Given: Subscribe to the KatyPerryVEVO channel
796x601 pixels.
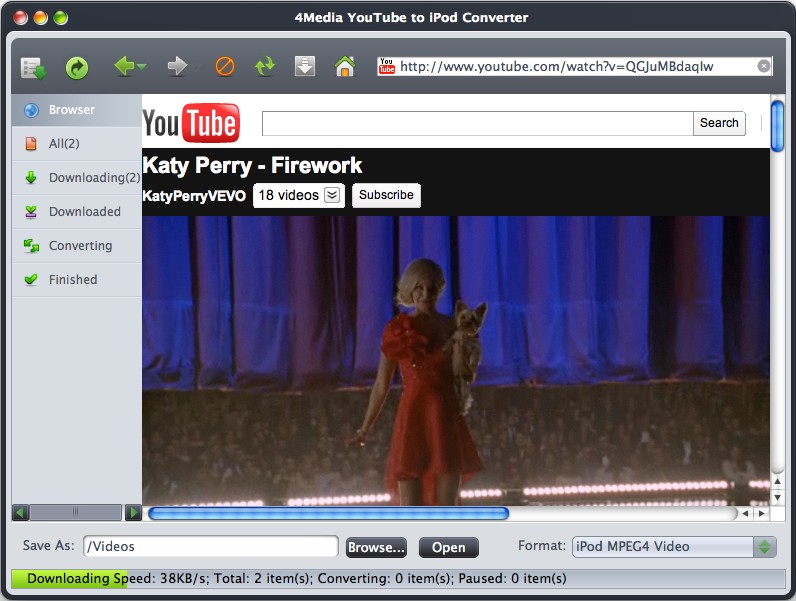Looking at the screenshot, I should pyautogui.click(x=386, y=195).
